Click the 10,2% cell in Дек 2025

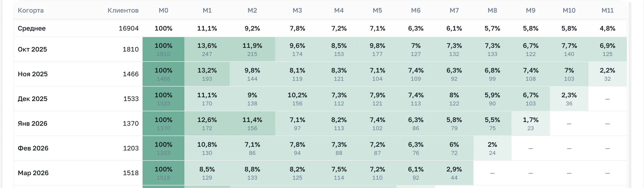[297, 99]
